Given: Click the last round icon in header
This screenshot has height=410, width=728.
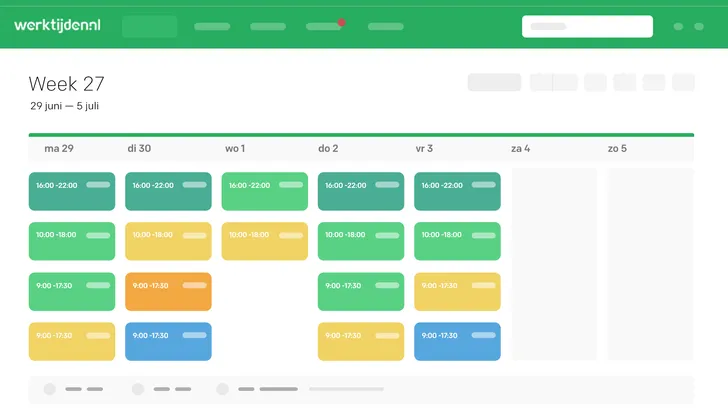Looking at the screenshot, I should pos(699,26).
